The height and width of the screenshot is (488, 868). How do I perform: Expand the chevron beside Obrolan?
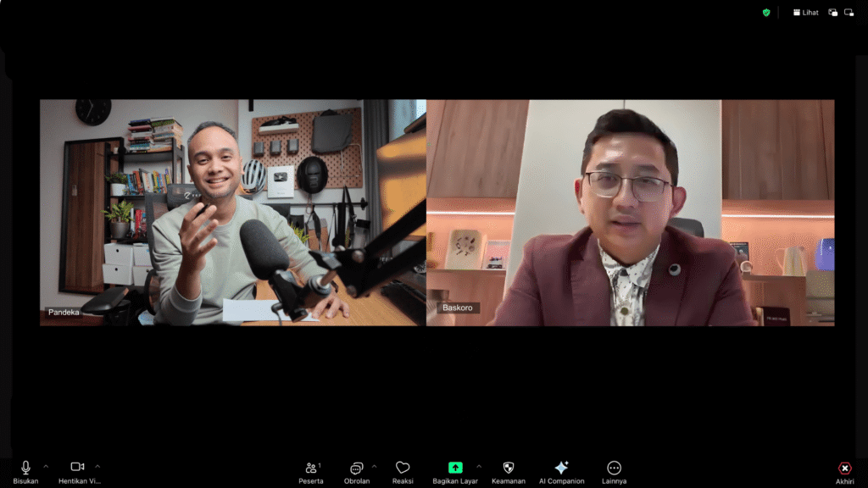click(x=374, y=466)
